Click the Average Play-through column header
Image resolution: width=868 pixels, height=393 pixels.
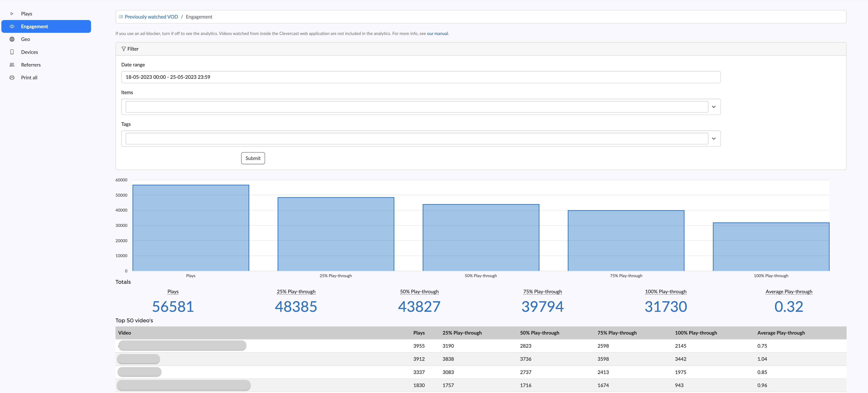click(781, 333)
